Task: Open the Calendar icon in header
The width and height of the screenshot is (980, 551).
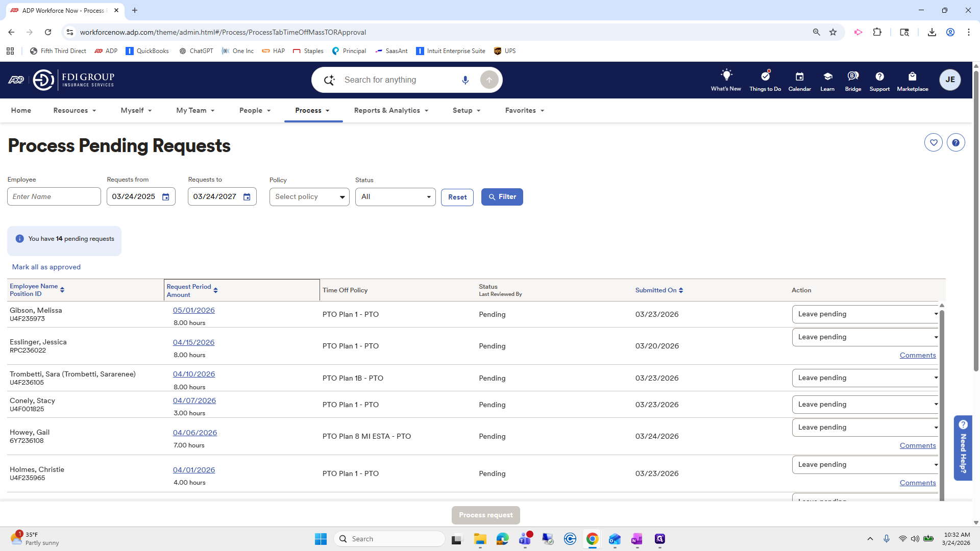Action: pyautogui.click(x=799, y=77)
